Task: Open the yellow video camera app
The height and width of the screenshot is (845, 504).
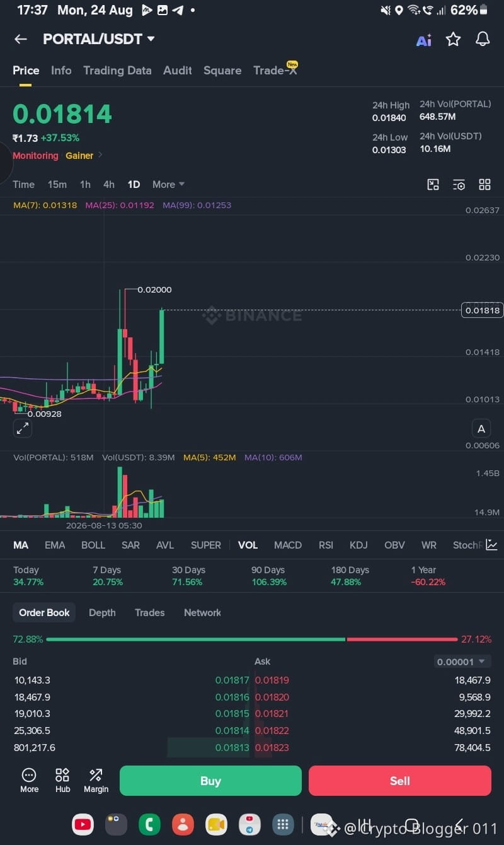Action: (216, 824)
